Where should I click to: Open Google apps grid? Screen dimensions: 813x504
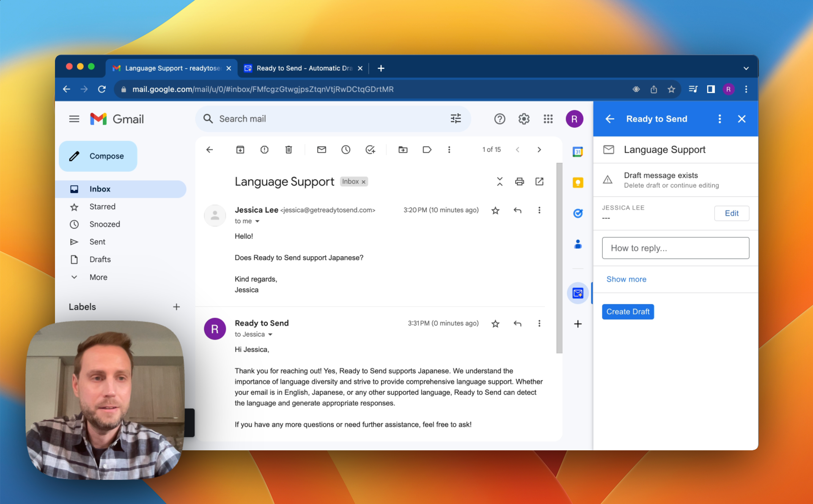[548, 119]
